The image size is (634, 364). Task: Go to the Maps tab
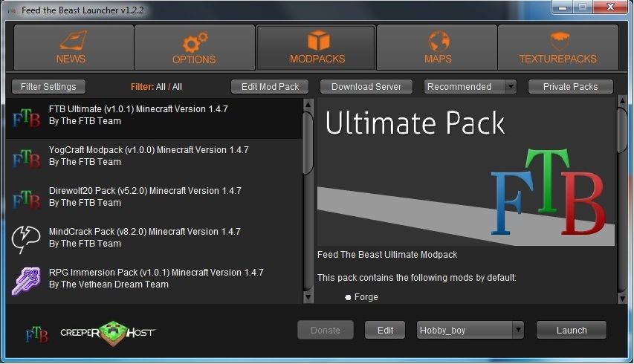point(437,47)
